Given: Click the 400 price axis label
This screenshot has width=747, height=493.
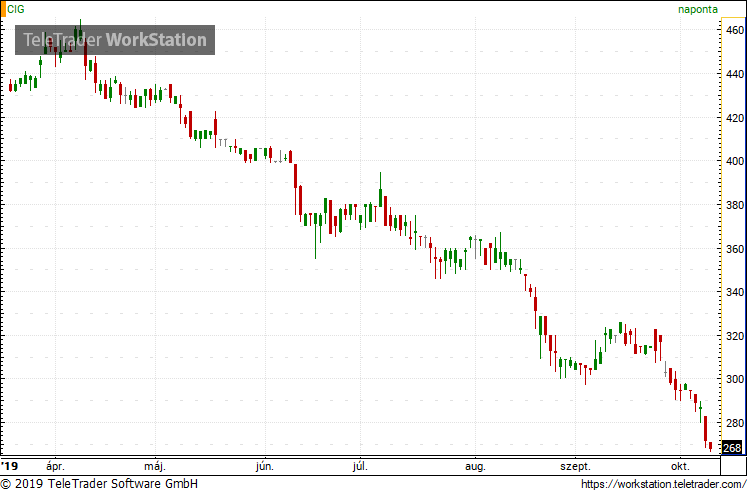Looking at the screenshot, I should point(736,161).
